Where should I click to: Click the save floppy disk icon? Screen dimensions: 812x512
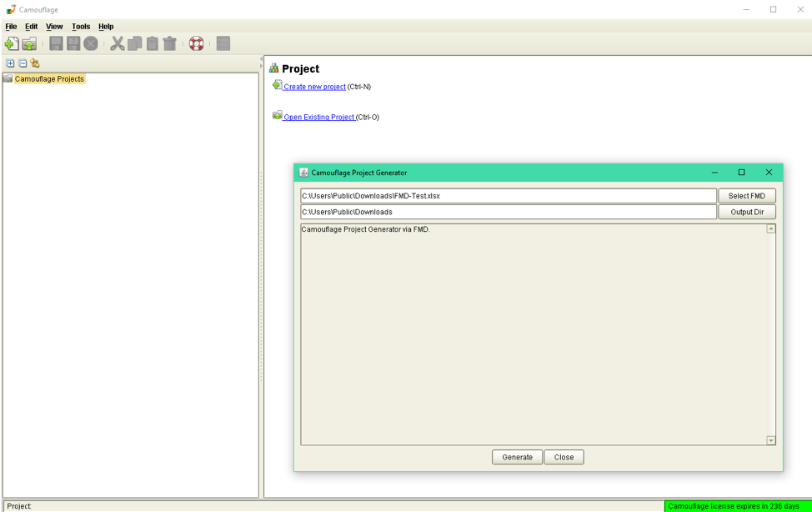[56, 43]
